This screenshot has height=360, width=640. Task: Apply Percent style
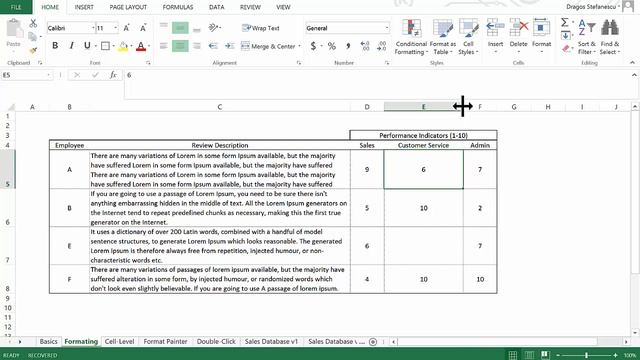click(332, 46)
